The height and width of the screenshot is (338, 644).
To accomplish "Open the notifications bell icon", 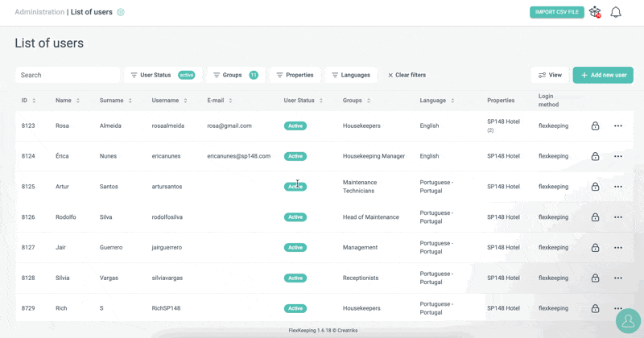I will pyautogui.click(x=615, y=12).
